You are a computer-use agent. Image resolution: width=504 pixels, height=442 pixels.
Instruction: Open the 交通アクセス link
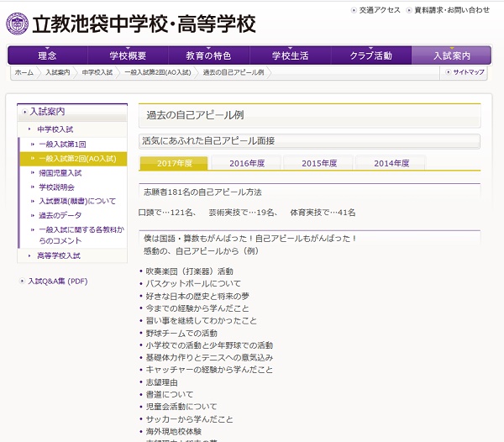coord(378,10)
